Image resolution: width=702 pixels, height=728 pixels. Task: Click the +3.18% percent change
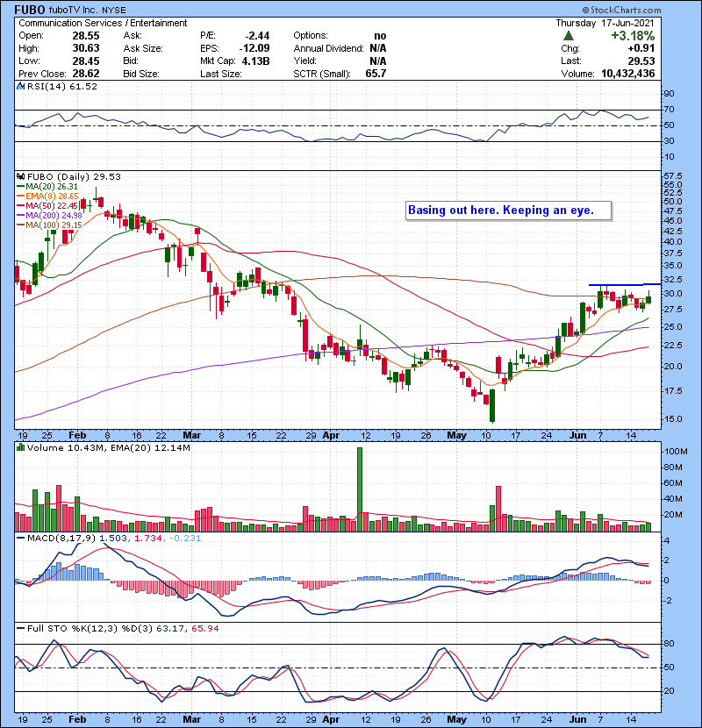click(x=633, y=36)
